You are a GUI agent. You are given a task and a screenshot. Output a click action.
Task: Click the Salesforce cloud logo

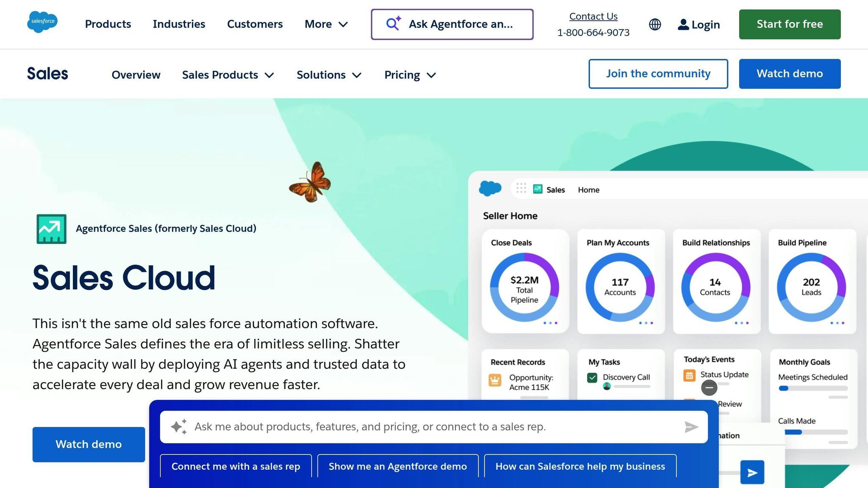[42, 22]
